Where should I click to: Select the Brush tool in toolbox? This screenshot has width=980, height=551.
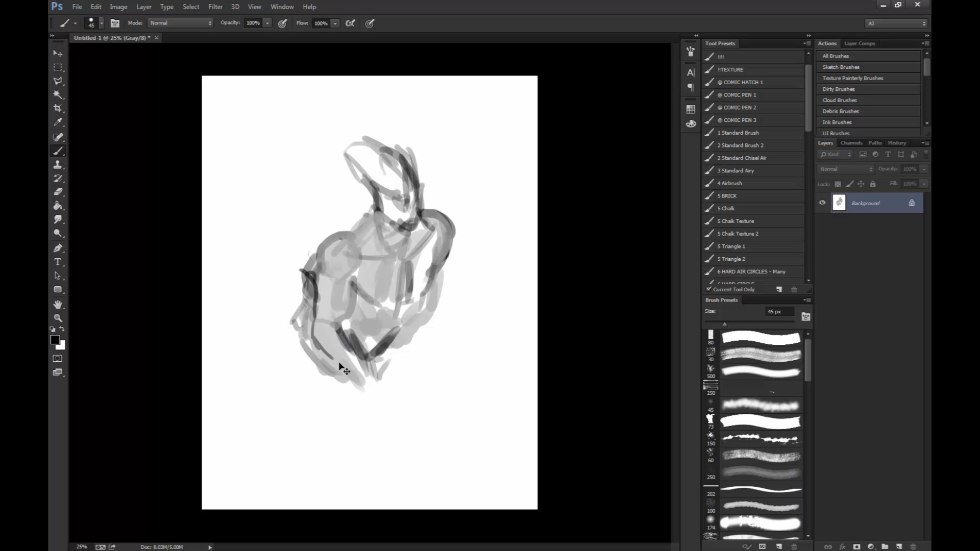click(x=58, y=151)
